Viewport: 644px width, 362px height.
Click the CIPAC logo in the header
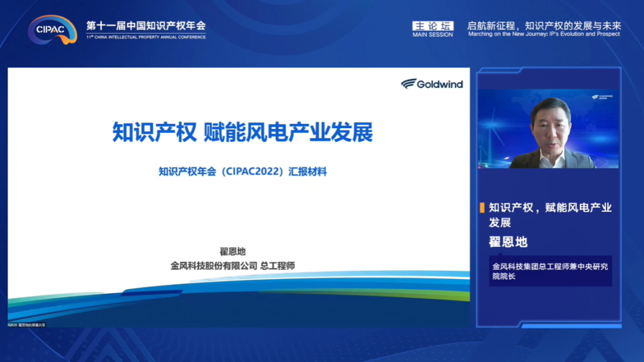tap(52, 29)
